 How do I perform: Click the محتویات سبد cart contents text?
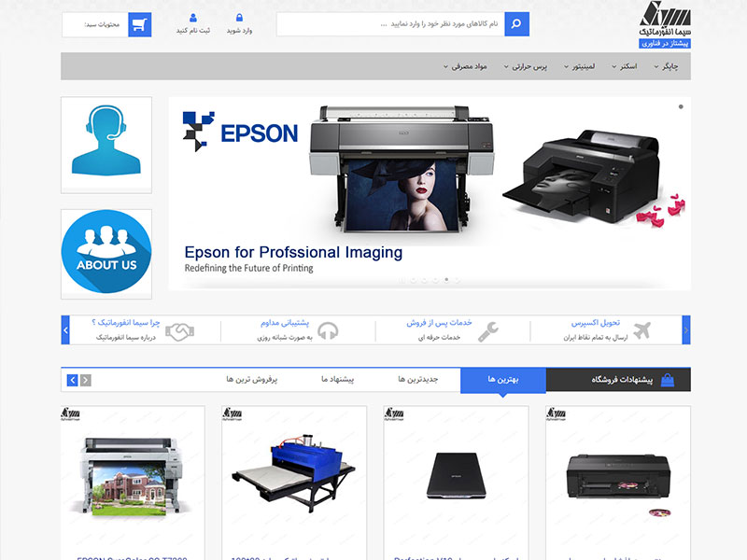(x=102, y=24)
